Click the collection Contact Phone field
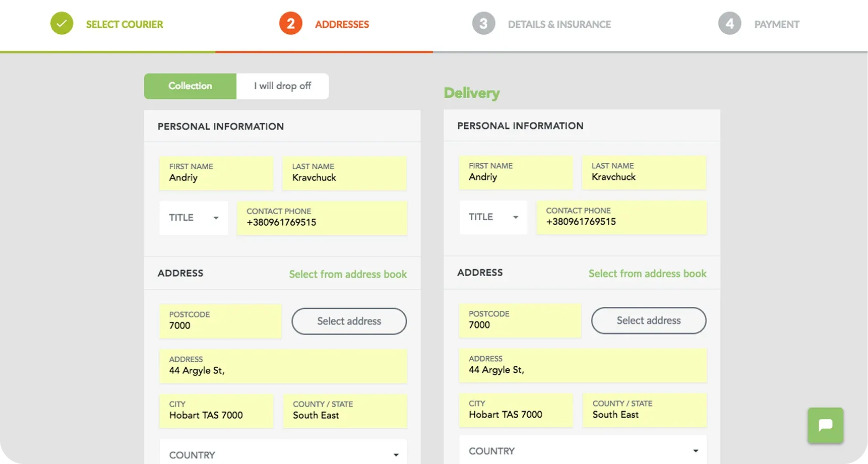 322,218
